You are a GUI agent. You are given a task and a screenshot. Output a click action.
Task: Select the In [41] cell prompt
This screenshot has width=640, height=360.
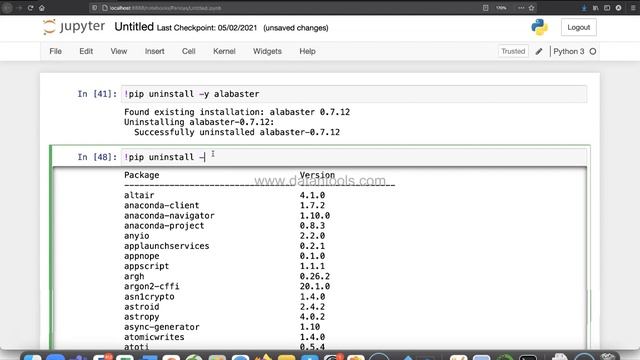(x=97, y=94)
